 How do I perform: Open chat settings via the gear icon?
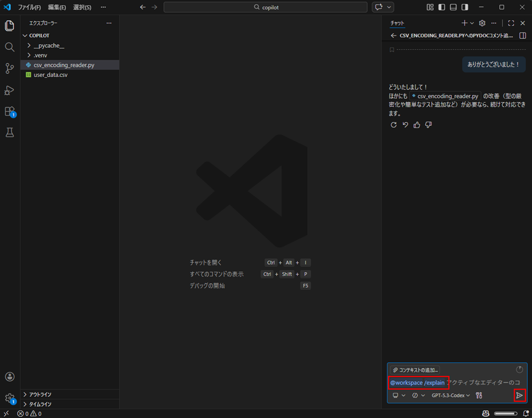pyautogui.click(x=482, y=23)
